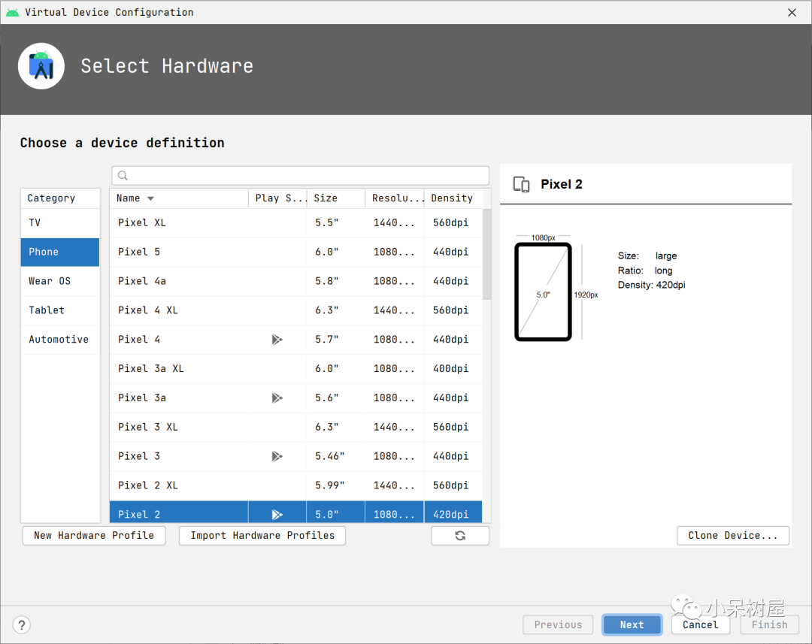Click the Play Store icon in Pixel 4 row
Screen dimensions: 812x644
point(277,340)
